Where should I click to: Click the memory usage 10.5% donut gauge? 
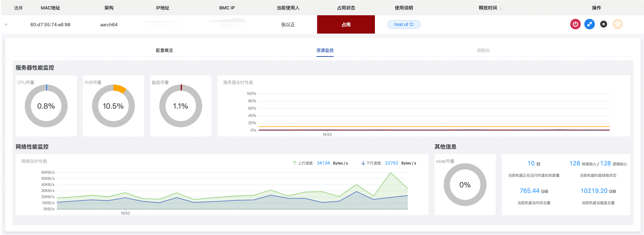pos(113,106)
